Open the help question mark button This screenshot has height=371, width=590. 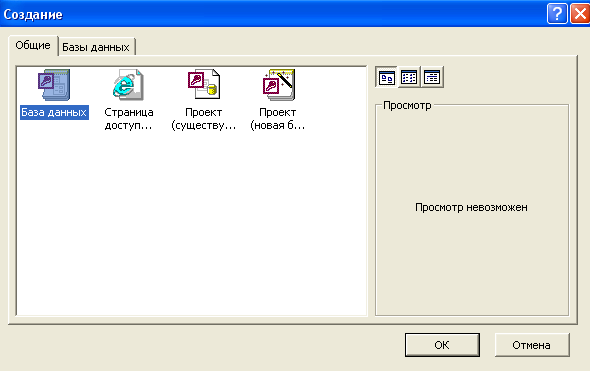coord(557,14)
